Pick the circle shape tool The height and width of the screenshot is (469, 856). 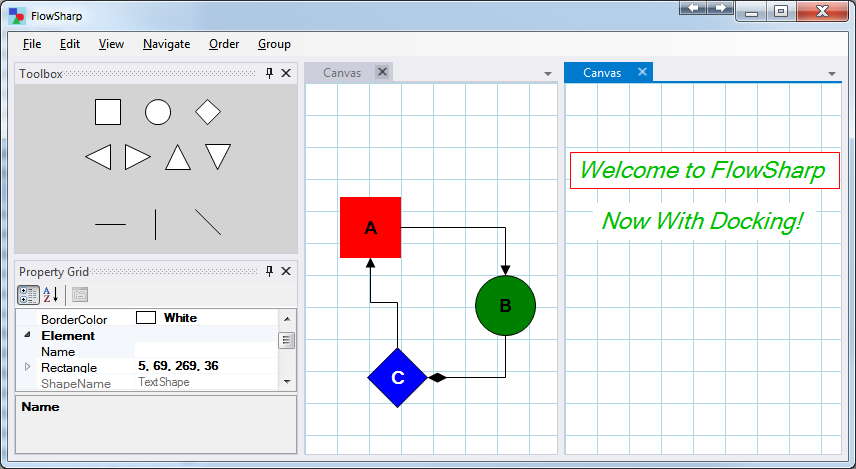[158, 112]
